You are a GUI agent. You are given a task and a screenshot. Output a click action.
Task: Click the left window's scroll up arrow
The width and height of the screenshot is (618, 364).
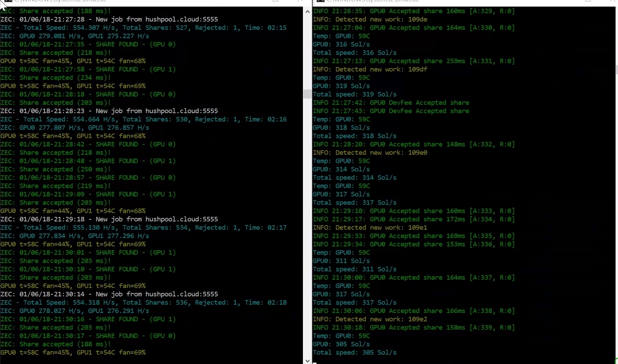[307, 11]
